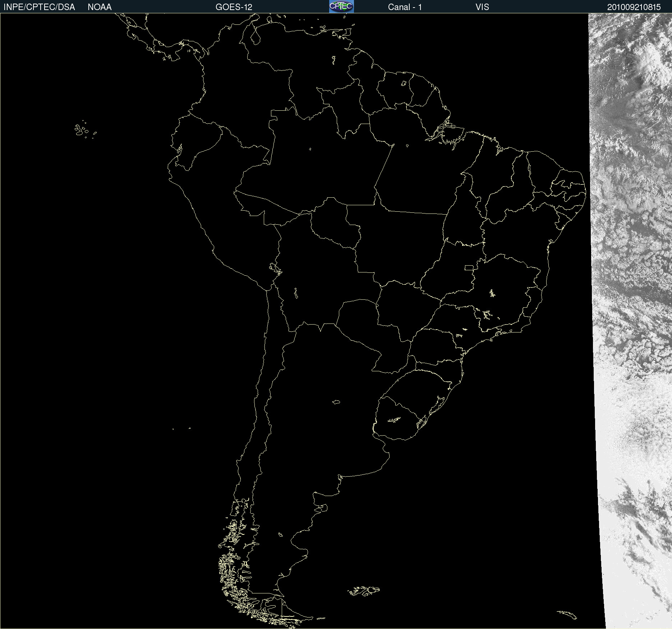Screen dimensions: 672x629
Task: Click the 201009210815 timestamp
Action: point(634,7)
